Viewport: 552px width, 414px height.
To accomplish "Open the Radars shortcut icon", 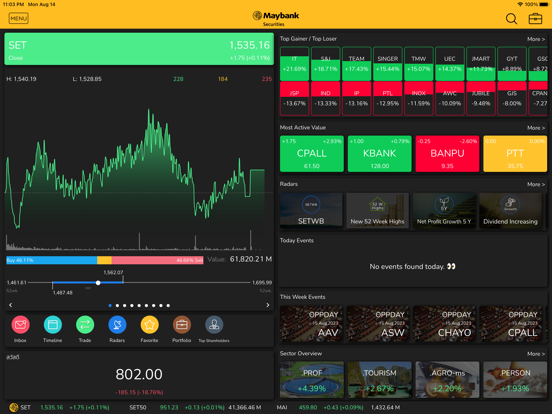I will (x=117, y=325).
